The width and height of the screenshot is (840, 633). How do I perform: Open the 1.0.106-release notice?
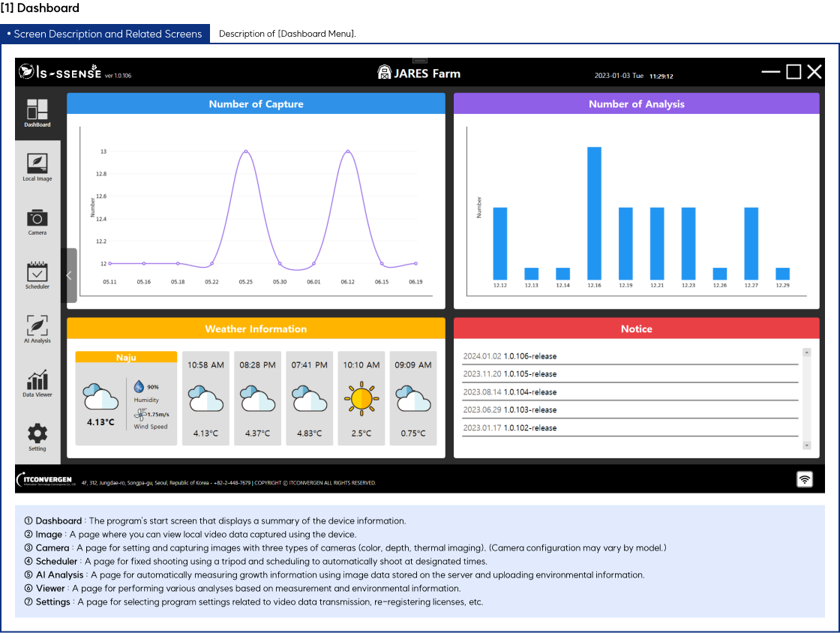coord(529,356)
